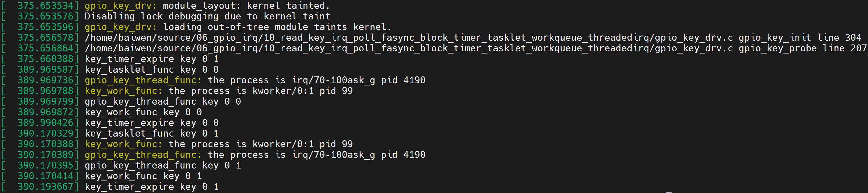Image resolution: width=868 pixels, height=193 pixels.
Task: Click "key_tasklet_func key 0 0" line
Action: pyautogui.click(x=152, y=70)
